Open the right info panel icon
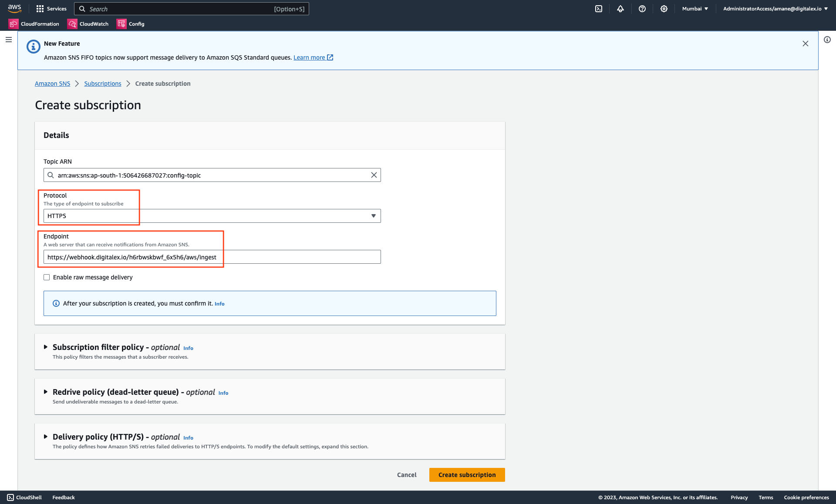The image size is (836, 504). [827, 40]
